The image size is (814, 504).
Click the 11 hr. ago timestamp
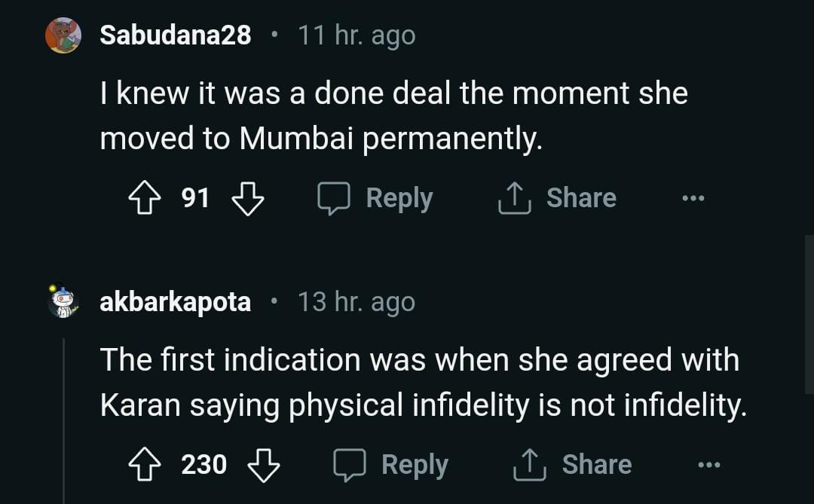(357, 35)
